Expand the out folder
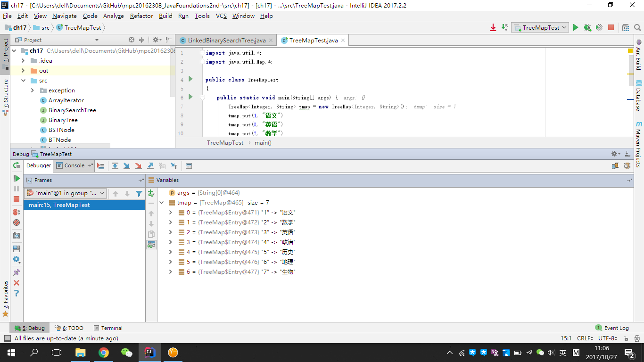Viewport: 644px width, 362px height. pos(23,70)
